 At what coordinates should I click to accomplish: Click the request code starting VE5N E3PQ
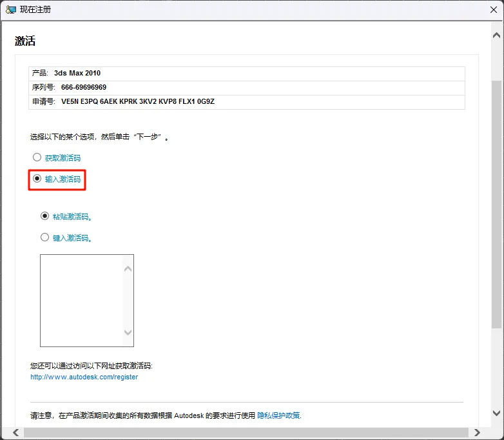click(x=138, y=101)
